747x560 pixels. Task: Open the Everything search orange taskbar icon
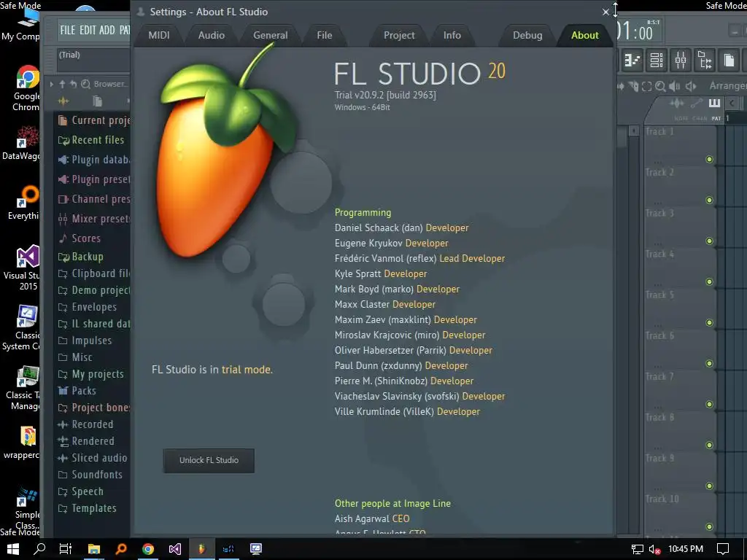point(121,548)
